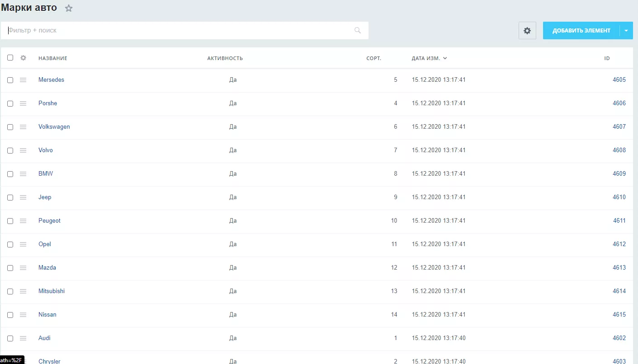Check the Mersedes row checkbox
This screenshot has height=364, width=638.
(10, 80)
